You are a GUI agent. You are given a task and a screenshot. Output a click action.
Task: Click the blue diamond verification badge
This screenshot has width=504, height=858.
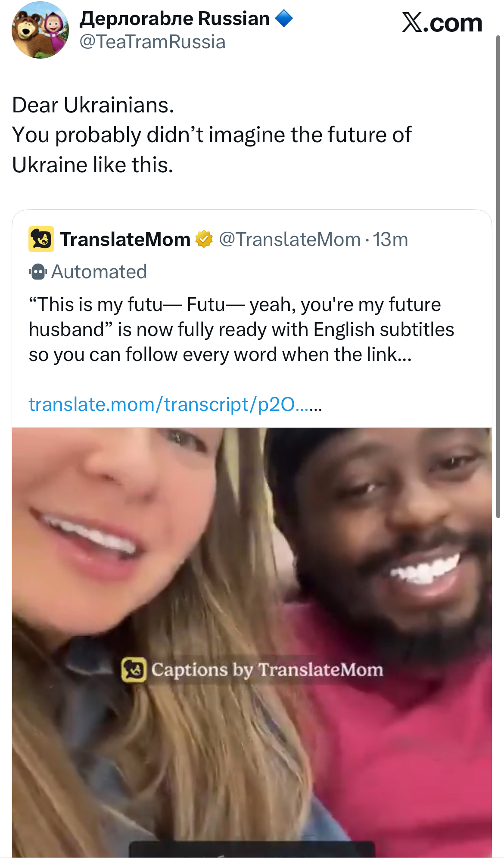click(x=283, y=19)
